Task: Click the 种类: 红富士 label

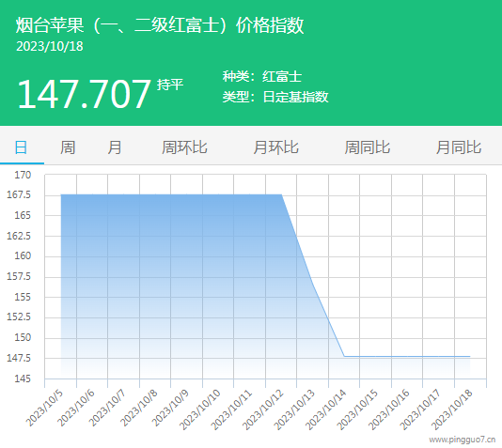Action: click(262, 76)
